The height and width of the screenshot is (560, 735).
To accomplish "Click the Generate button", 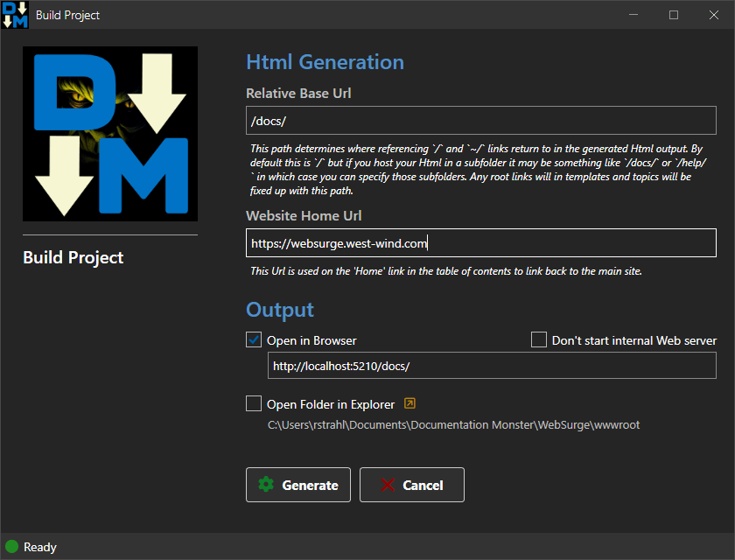I will point(298,485).
